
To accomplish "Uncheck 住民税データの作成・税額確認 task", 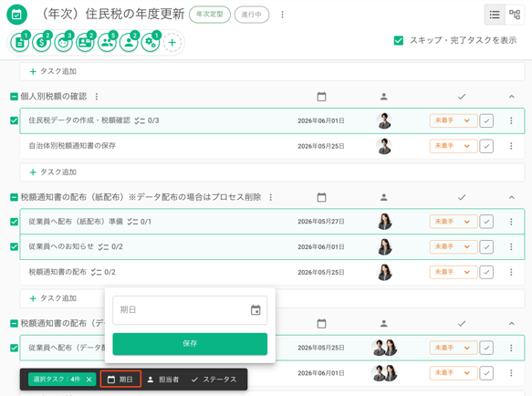I will click(14, 120).
